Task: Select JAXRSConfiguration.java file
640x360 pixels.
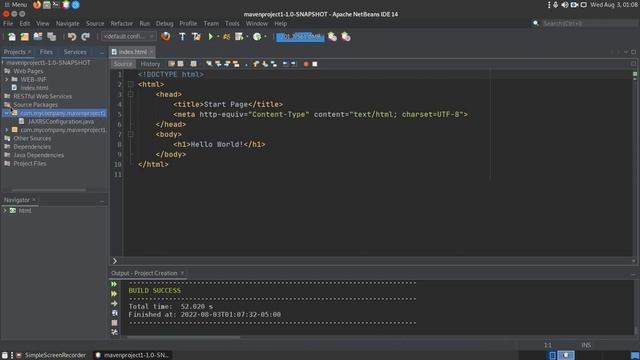Action: coord(61,122)
